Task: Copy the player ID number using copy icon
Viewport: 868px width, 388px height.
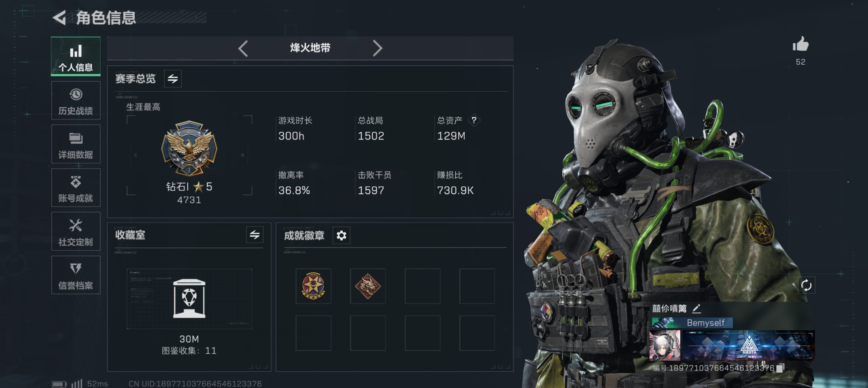Action: (780, 368)
